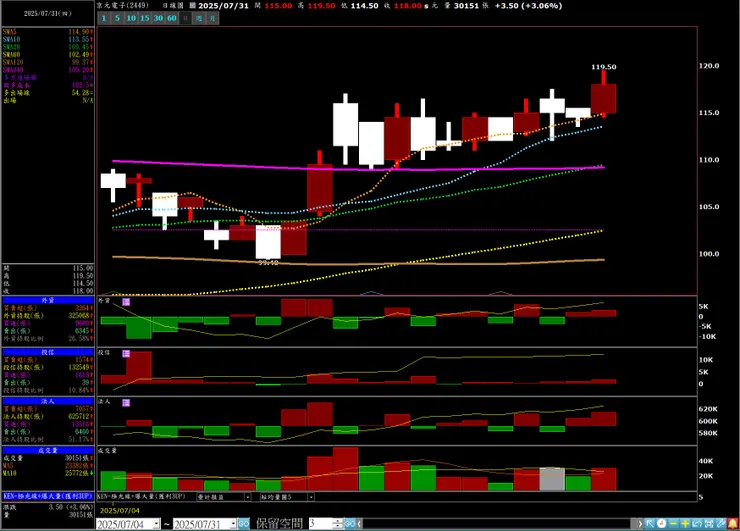This screenshot has height=531, width=740.
Task: Click the minus zoom-out icon
Action: (673, 523)
